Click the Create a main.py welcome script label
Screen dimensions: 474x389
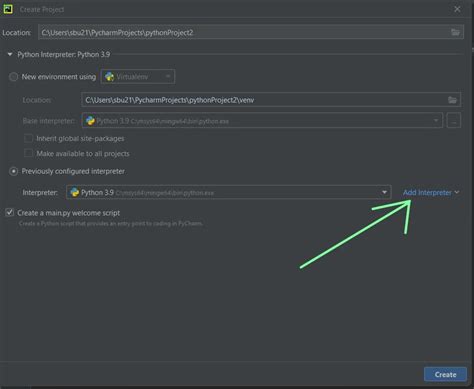pos(69,213)
